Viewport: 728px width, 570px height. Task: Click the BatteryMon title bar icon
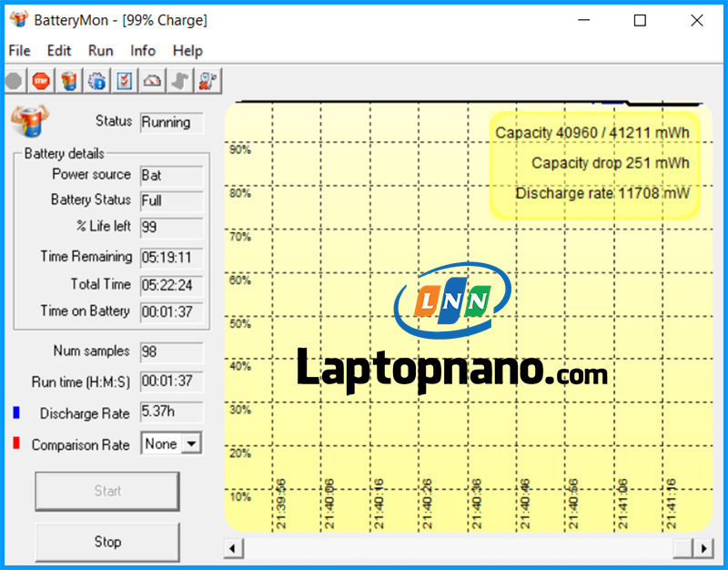point(20,19)
